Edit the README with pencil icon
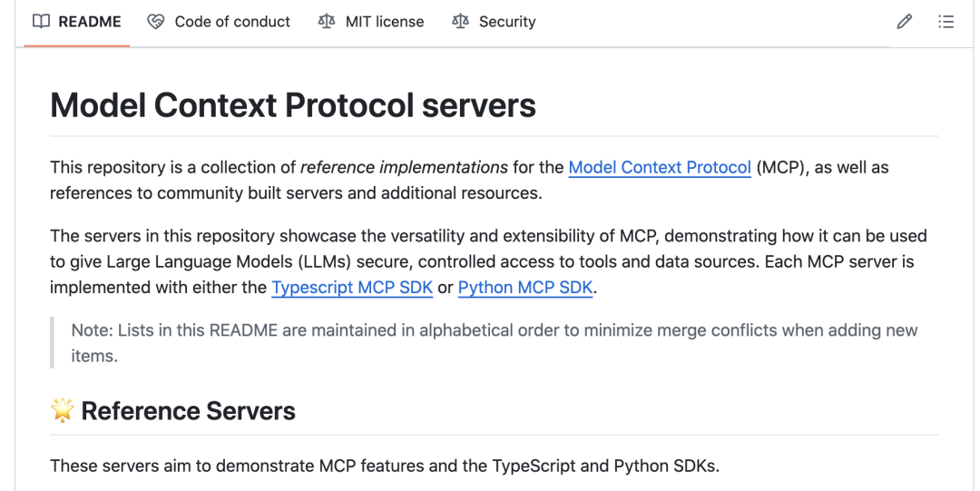The height and width of the screenshot is (491, 980). coord(905,22)
